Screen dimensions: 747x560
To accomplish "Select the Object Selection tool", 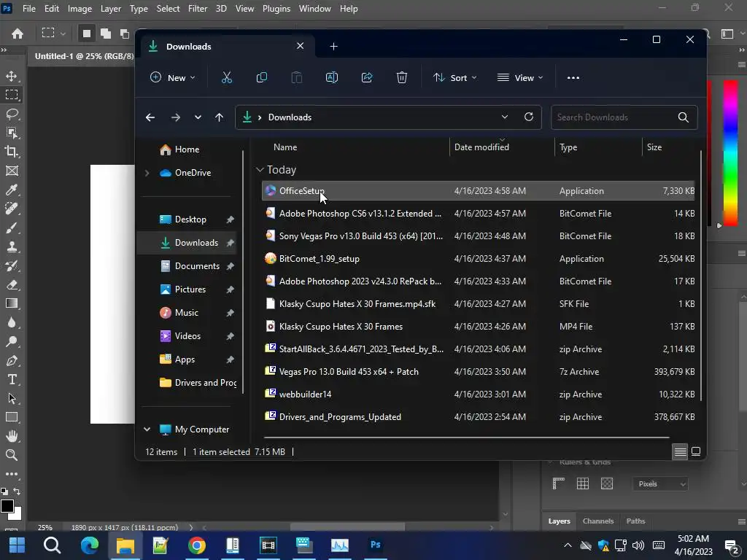I will [12, 133].
